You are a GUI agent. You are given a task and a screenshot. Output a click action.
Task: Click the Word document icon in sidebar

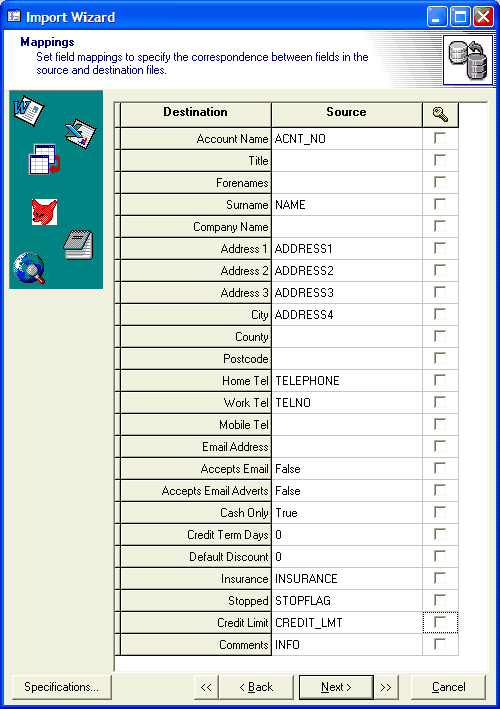click(28, 110)
